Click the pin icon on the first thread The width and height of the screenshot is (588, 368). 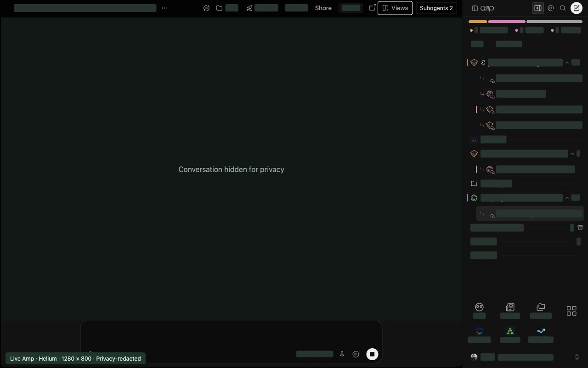[483, 63]
